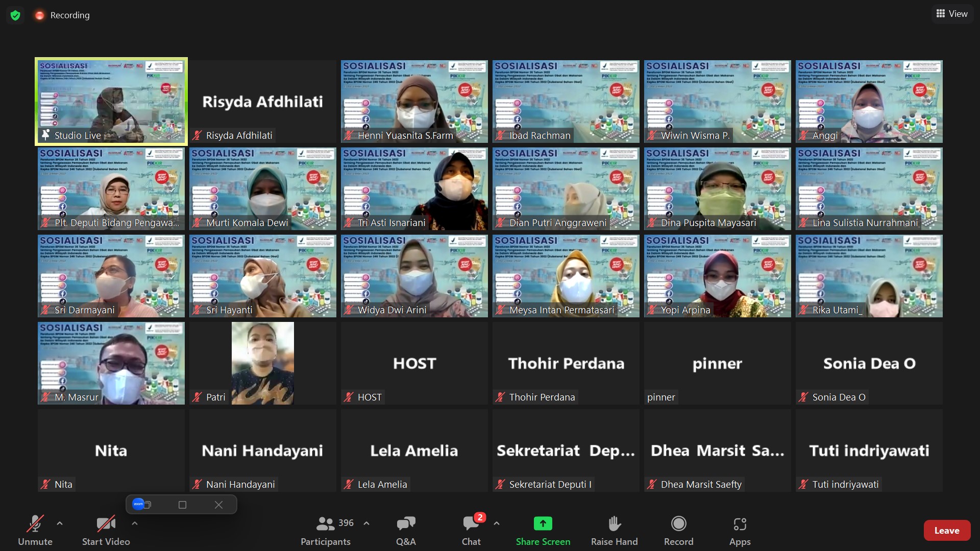Expand the arrow next to Participants count
Screen dimensions: 980x551
366,523
